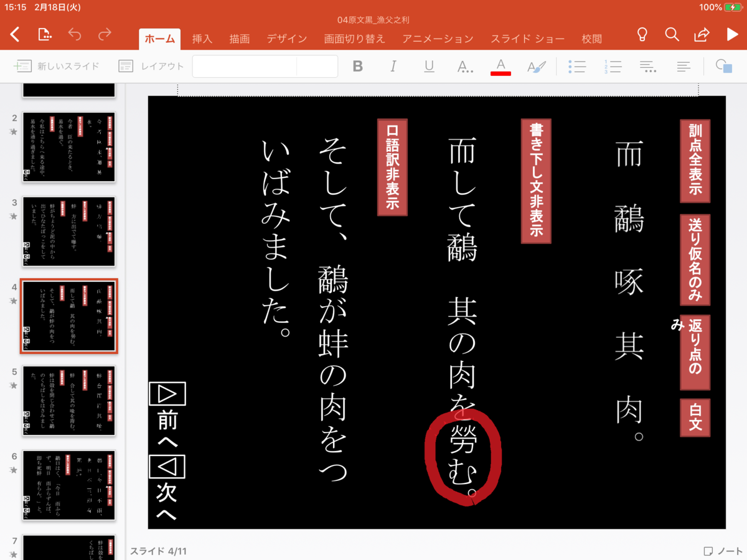Open numbered list options
Screen dimensions: 747x560
click(613, 67)
